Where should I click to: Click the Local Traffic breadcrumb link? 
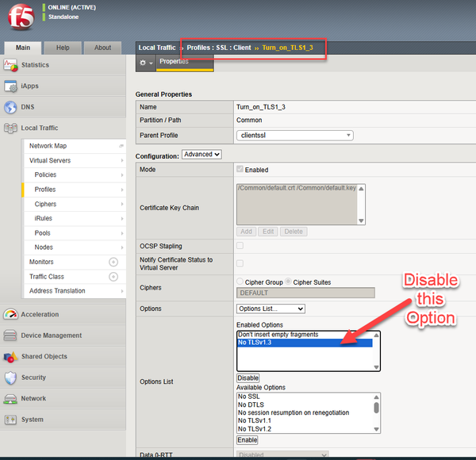[x=157, y=48]
